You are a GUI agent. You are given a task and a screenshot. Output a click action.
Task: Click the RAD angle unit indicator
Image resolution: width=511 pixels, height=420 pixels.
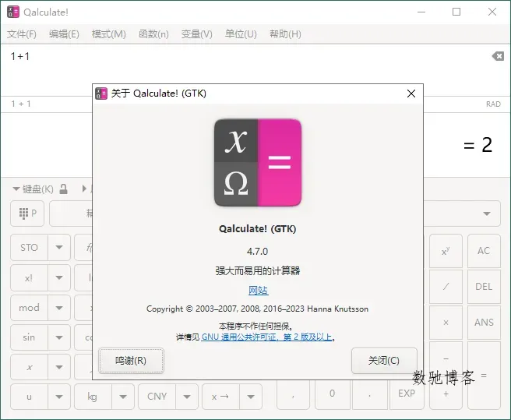[493, 104]
